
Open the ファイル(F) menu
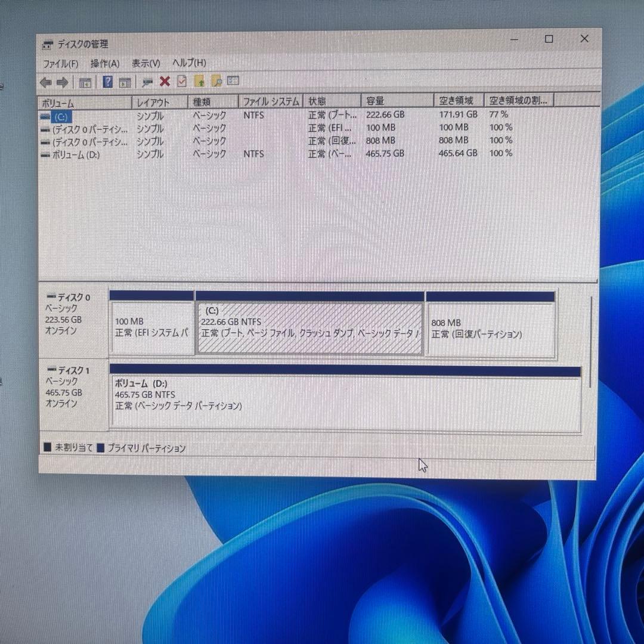[x=62, y=63]
